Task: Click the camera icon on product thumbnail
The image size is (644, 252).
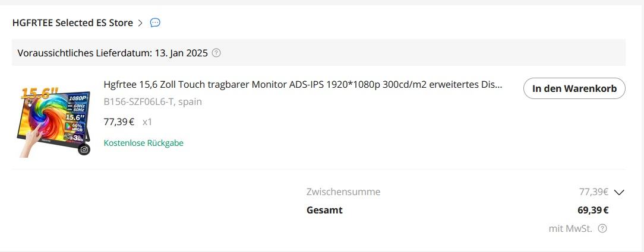Action: pyautogui.click(x=84, y=150)
